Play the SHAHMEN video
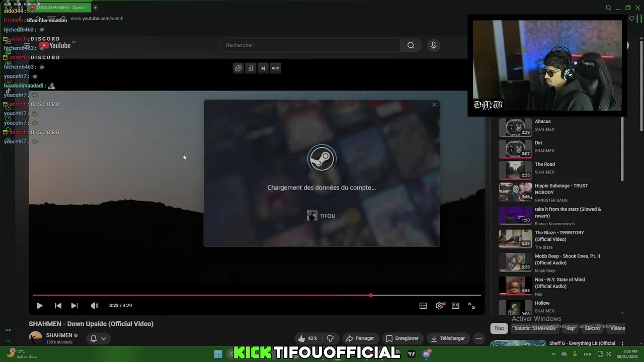 tap(39, 306)
